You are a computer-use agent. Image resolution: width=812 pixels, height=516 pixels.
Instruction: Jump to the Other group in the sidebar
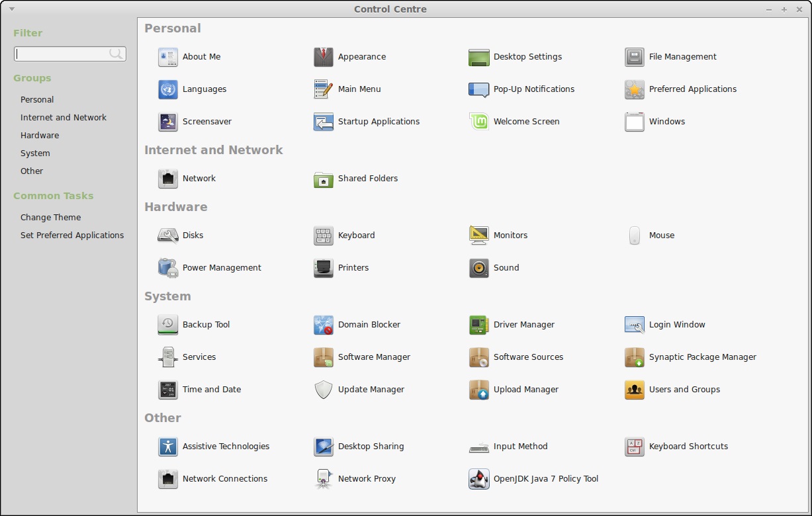(32, 171)
